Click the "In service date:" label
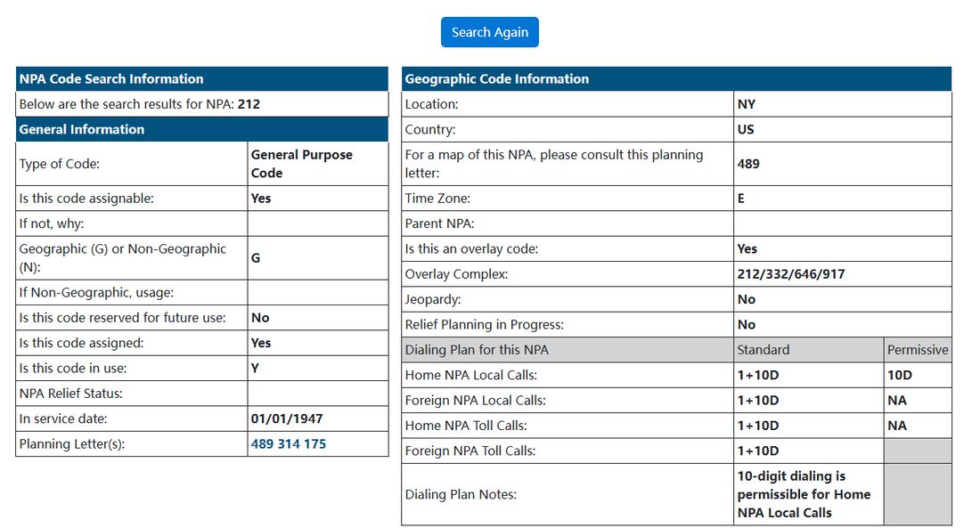Viewport: 980px width, 528px height. [x=63, y=418]
